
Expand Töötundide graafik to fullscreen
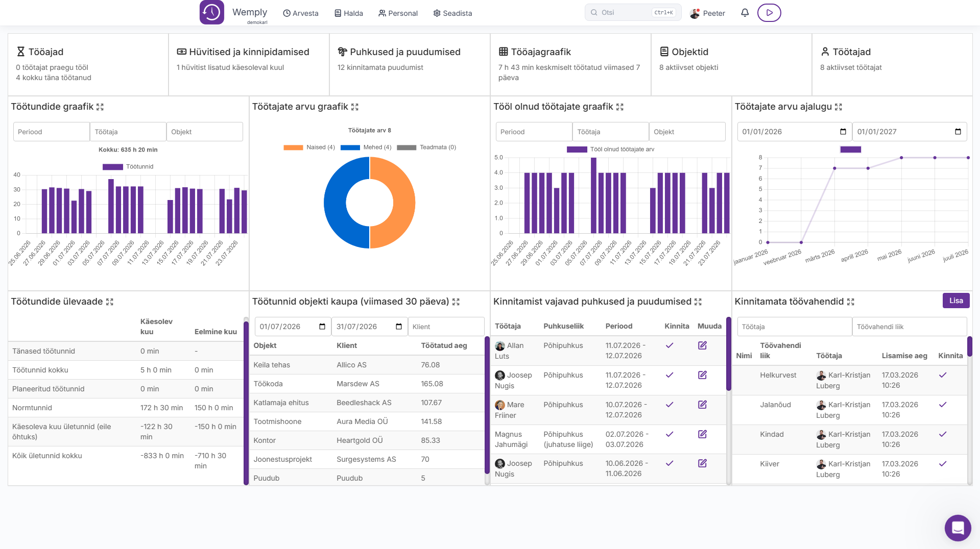point(100,107)
